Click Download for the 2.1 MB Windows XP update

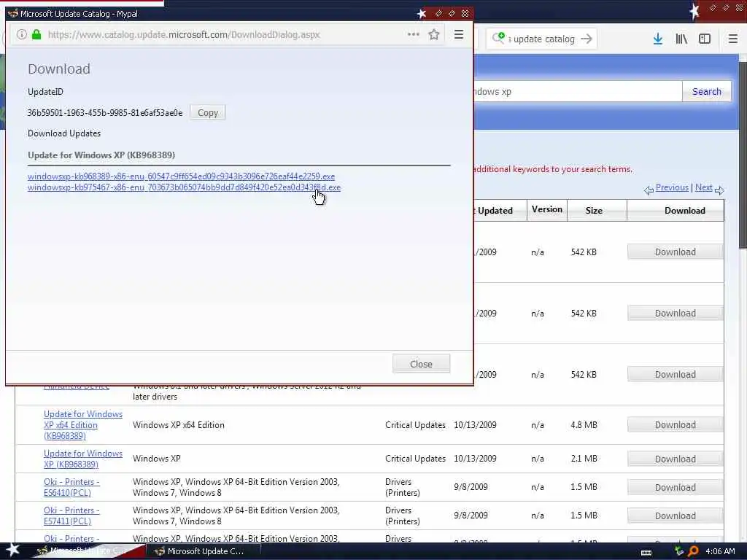click(x=675, y=459)
